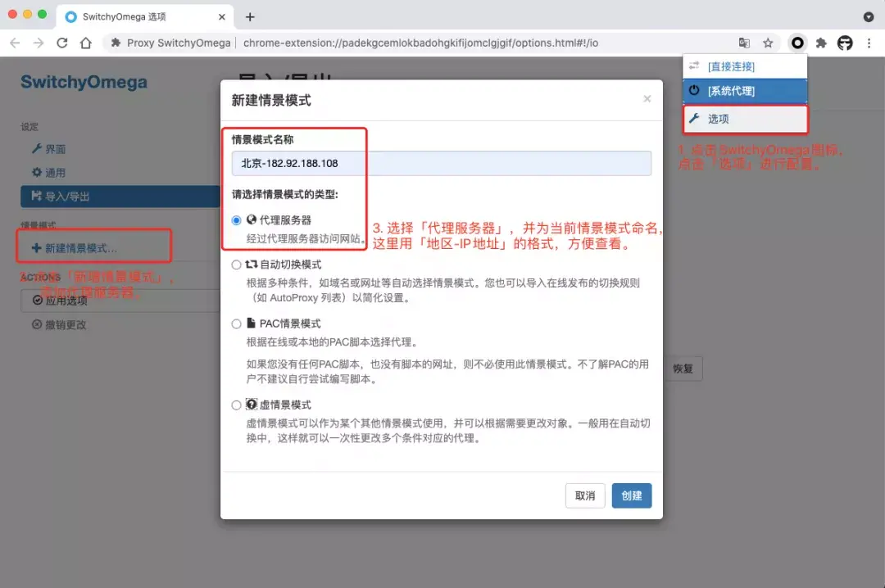This screenshot has height=588, width=885.
Task: Click the 创建 button
Action: point(632,495)
